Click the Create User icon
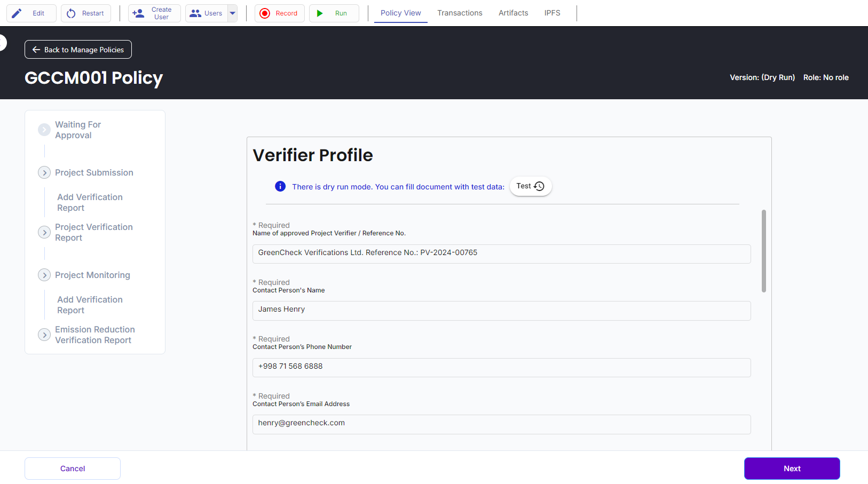This screenshot has width=868, height=484. [x=138, y=13]
